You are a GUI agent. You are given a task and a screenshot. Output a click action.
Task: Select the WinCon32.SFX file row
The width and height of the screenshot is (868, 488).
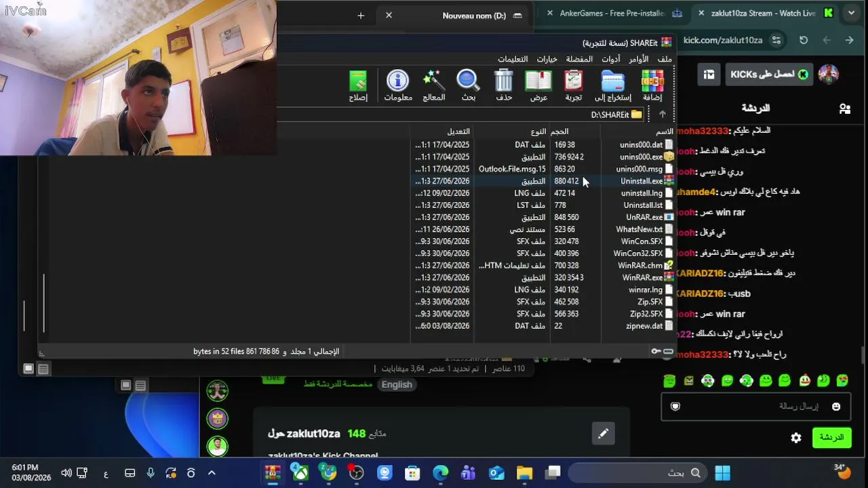(x=543, y=253)
